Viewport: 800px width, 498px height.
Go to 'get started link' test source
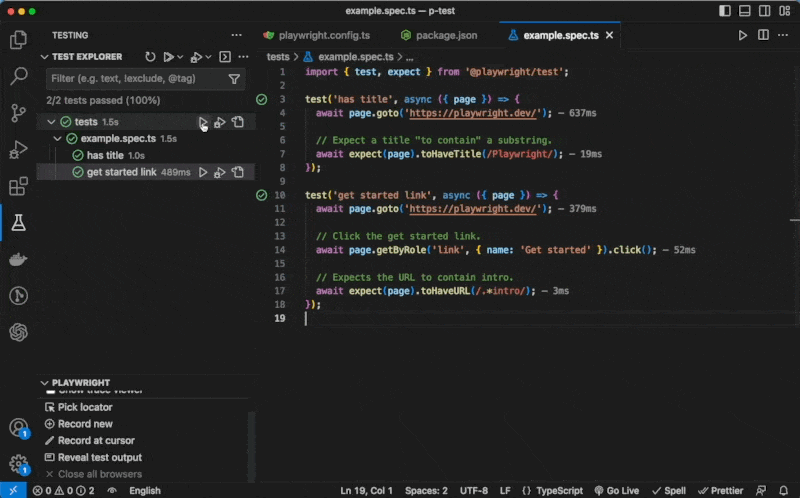pos(238,172)
